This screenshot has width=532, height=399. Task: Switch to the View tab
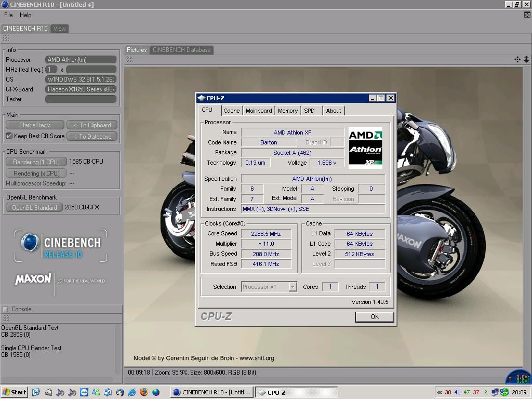tap(59, 29)
